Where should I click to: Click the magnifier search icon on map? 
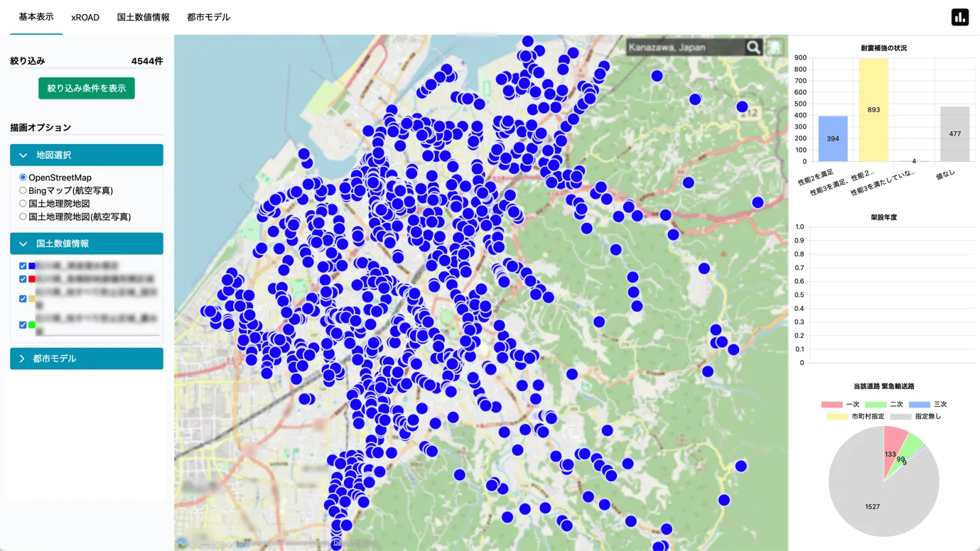point(753,48)
